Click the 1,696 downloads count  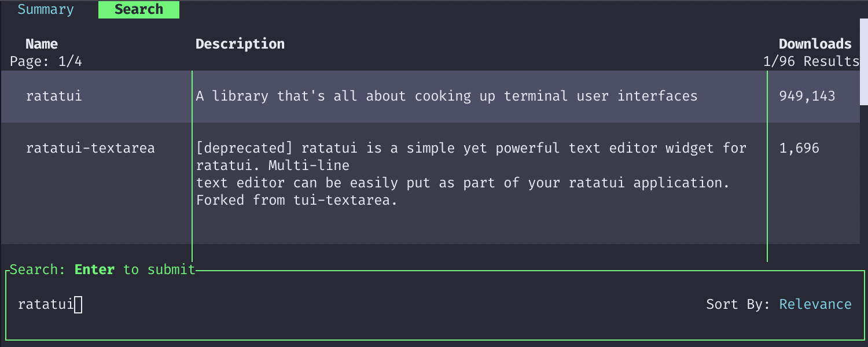click(799, 148)
